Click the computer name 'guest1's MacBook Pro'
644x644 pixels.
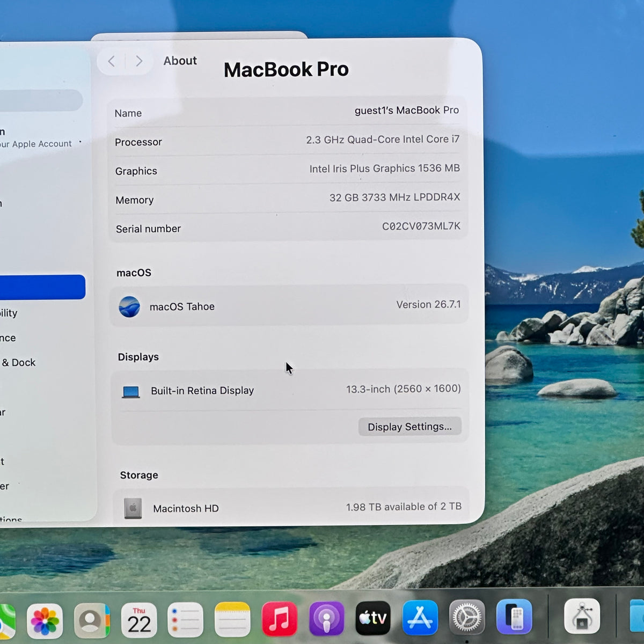pos(406,111)
